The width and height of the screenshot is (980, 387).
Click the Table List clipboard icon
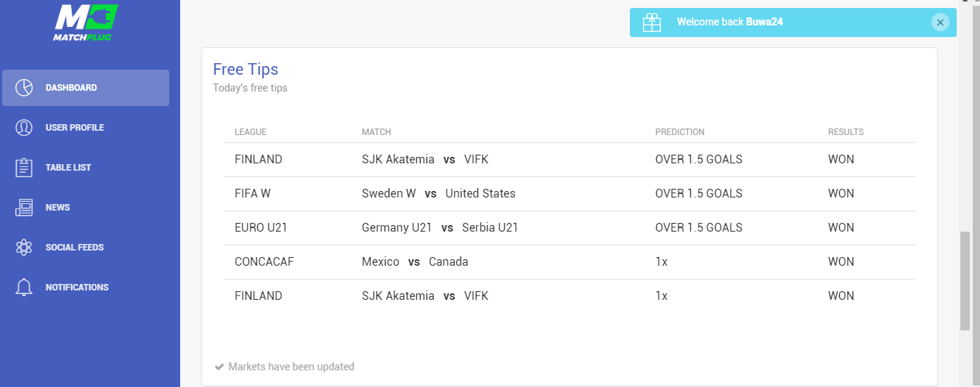pos(24,168)
